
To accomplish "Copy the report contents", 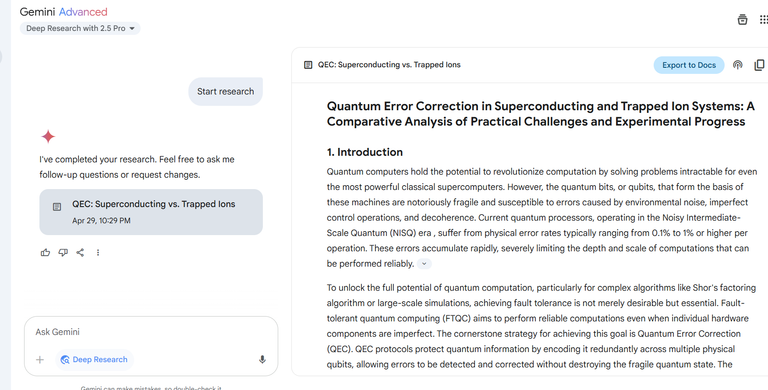I will [x=759, y=65].
